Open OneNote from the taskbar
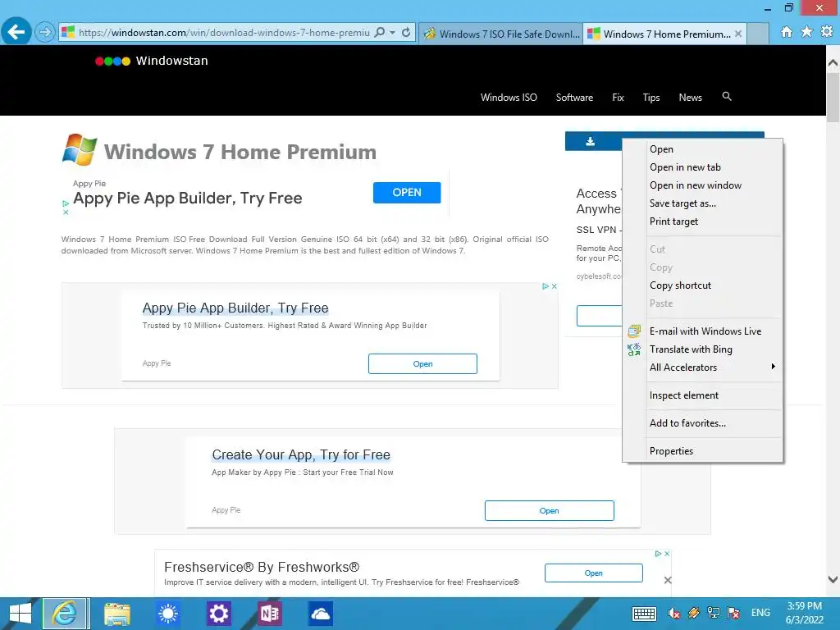 coord(269,614)
